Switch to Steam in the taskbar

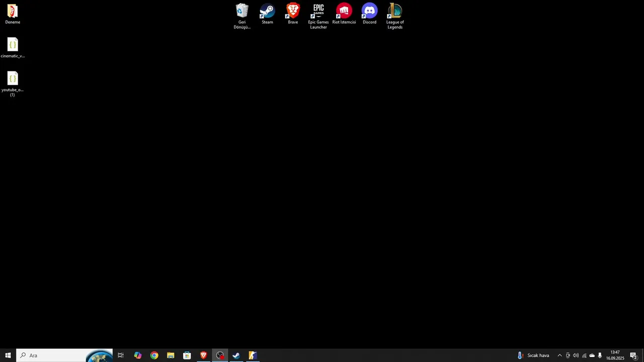(236, 355)
